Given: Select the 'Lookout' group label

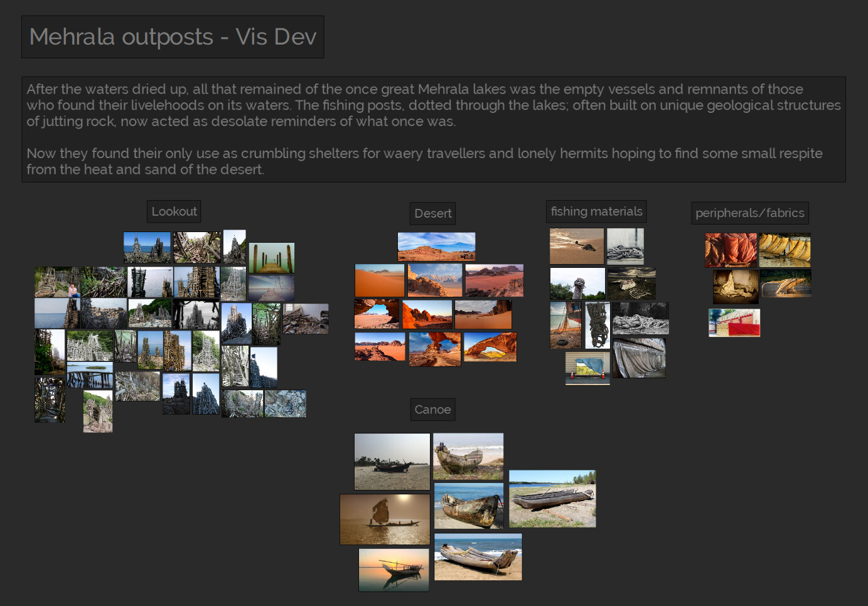Looking at the screenshot, I should 174,211.
